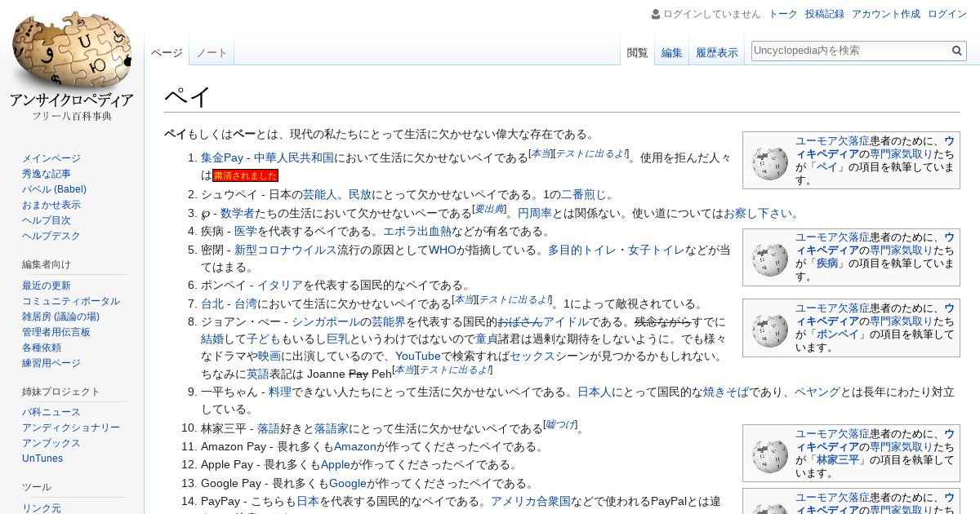
Task: Open 雑居房 (議論の場) link
Action: (60, 317)
